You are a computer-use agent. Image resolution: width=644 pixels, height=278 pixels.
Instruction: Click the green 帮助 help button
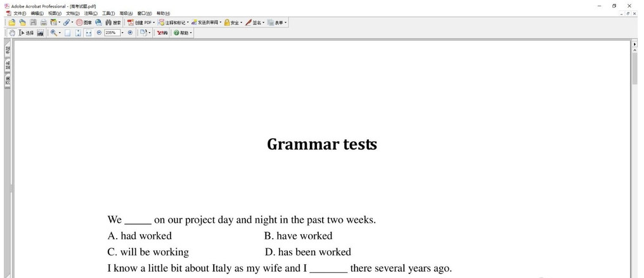point(181,33)
